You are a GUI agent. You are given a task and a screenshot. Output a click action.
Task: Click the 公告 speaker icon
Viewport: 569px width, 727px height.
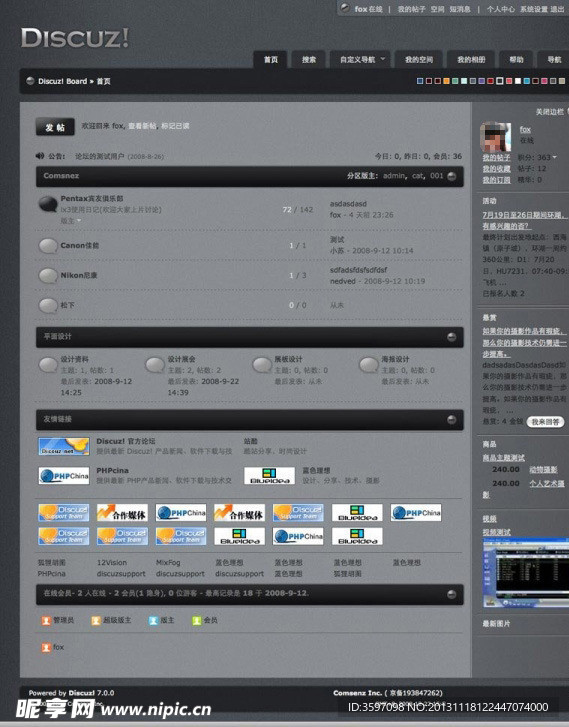point(40,156)
